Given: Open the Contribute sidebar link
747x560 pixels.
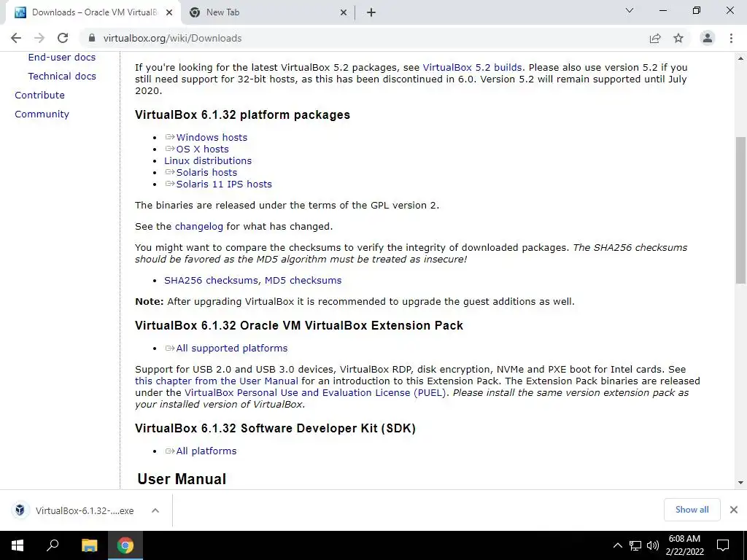Looking at the screenshot, I should (x=39, y=96).
